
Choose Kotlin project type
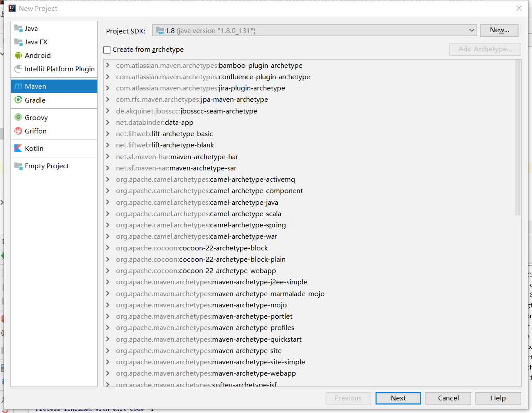pos(54,148)
